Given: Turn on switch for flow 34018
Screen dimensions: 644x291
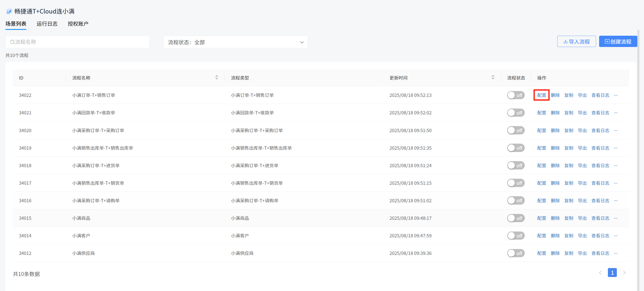Looking at the screenshot, I should pos(516,166).
